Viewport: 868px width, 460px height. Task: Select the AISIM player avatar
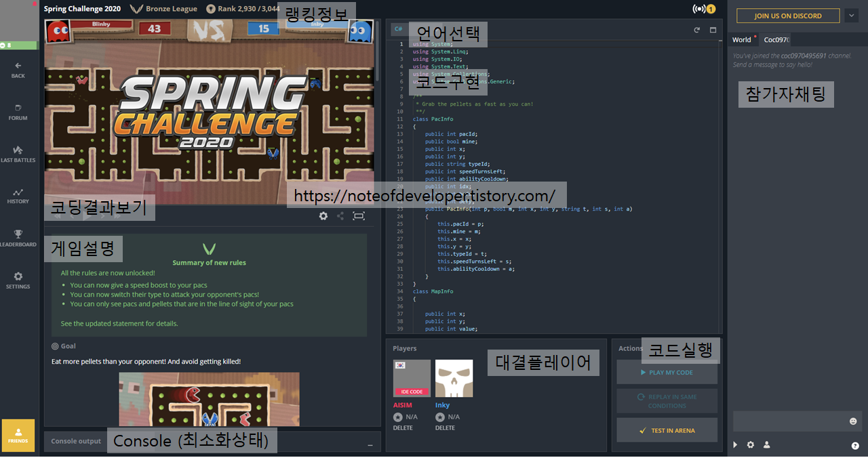412,378
